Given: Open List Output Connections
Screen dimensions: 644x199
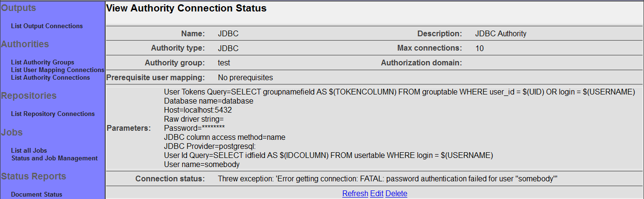Looking at the screenshot, I should 47,26.
